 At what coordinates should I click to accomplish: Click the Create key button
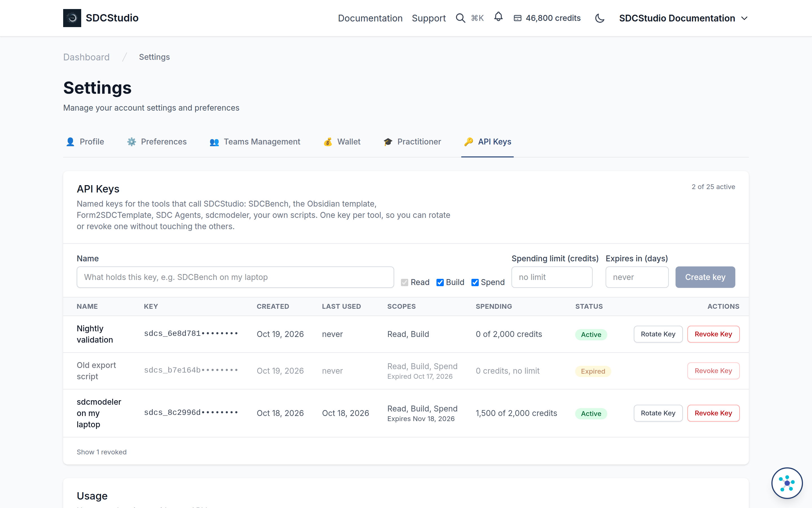[x=705, y=277]
